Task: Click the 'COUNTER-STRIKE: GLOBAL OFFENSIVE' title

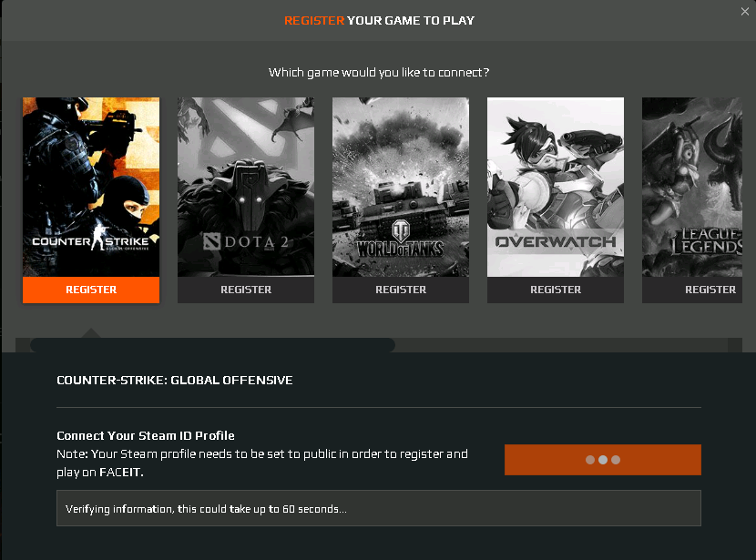Action: coord(175,381)
